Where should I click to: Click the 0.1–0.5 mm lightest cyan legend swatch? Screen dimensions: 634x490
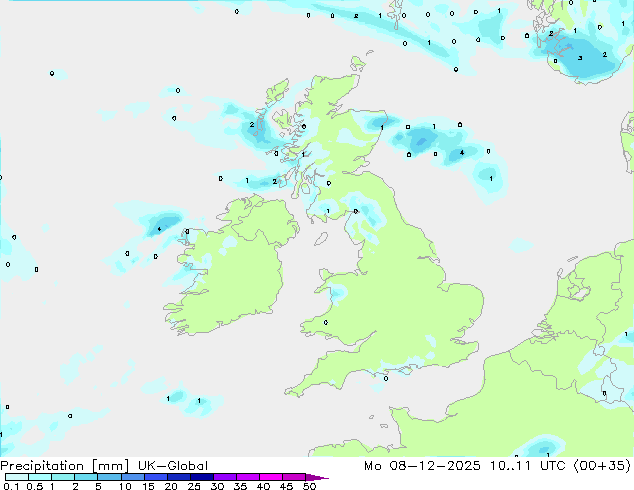(x=17, y=477)
